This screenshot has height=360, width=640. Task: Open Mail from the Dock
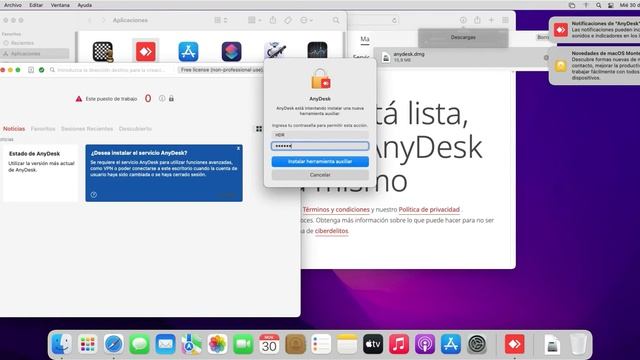[x=165, y=344]
